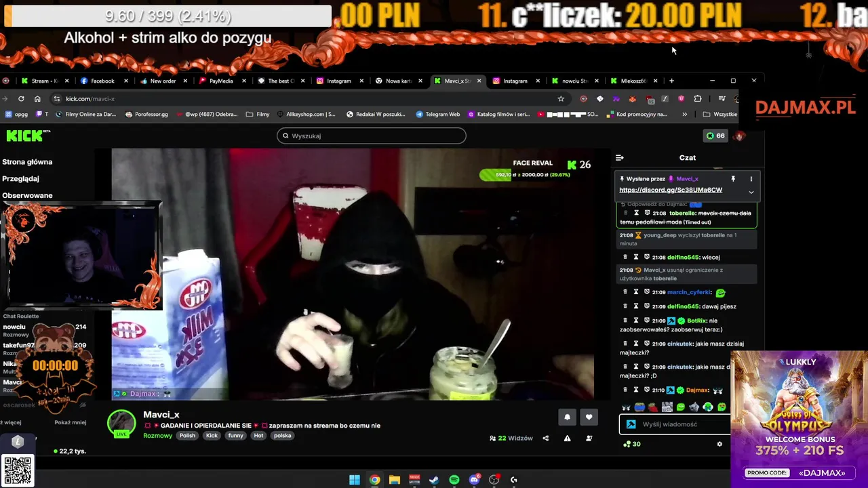Screen dimensions: 868x488
Task: Open File Explorer from taskbar
Action: pos(395,480)
